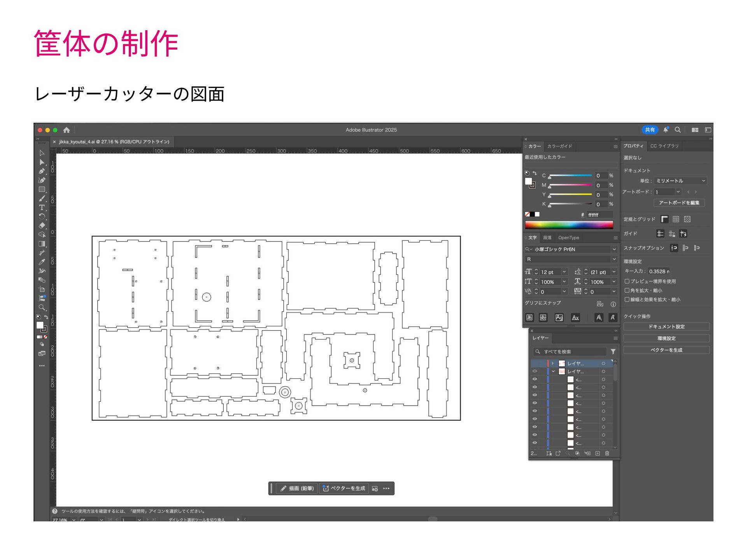Viewport: 747px width, 560px height.
Task: Click the color spectrum bar
Action: [569, 225]
